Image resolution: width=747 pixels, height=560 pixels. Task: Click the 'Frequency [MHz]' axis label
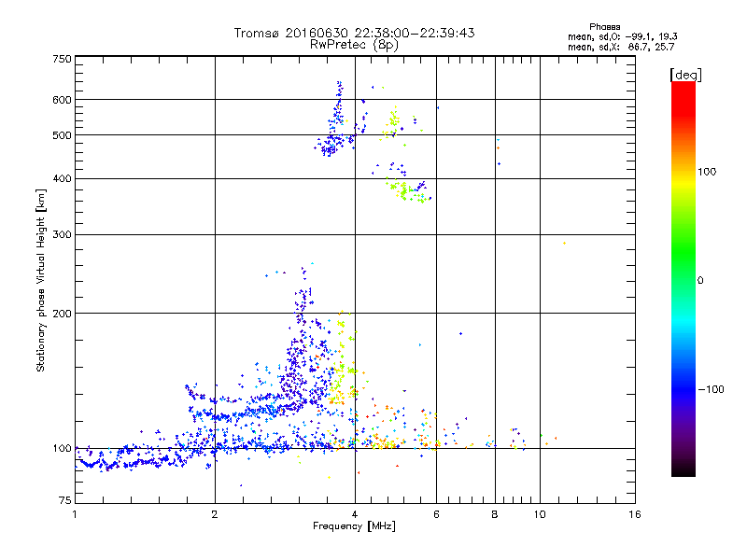354,526
